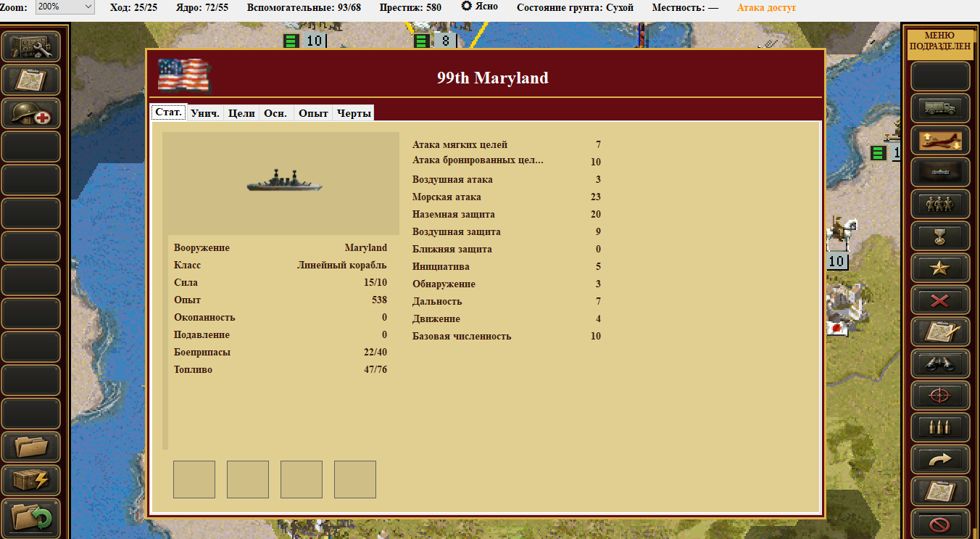
Task: Click the red X disband icon
Action: pos(940,300)
